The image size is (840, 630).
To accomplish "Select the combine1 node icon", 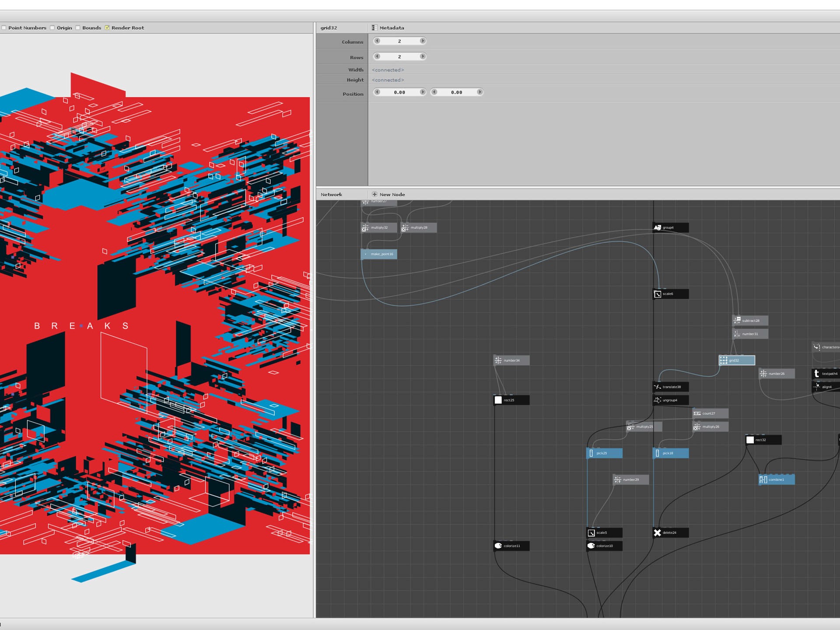I will click(763, 479).
